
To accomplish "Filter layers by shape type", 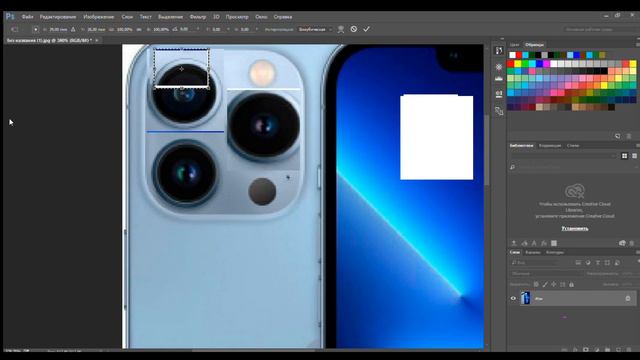I will click(607, 262).
